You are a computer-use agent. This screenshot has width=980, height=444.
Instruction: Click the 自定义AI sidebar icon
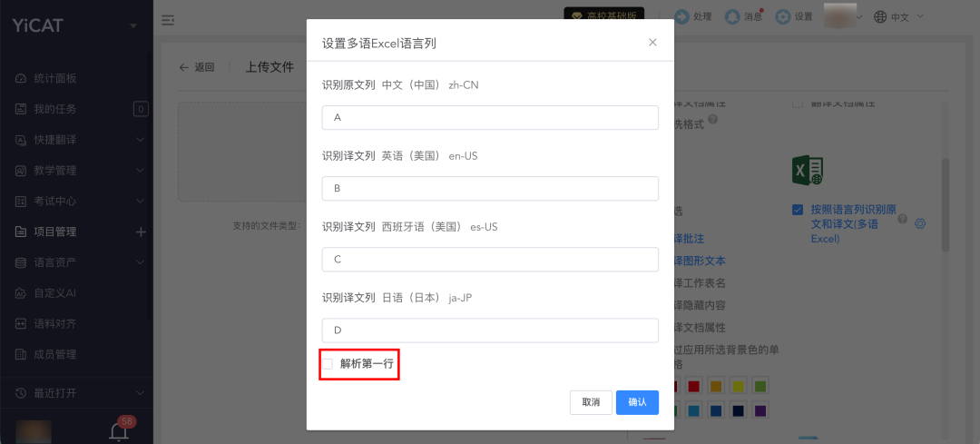[21, 292]
